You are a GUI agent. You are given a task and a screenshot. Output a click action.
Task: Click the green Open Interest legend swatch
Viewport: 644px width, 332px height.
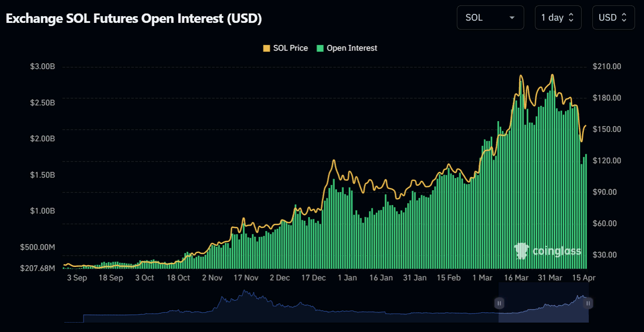click(x=320, y=48)
